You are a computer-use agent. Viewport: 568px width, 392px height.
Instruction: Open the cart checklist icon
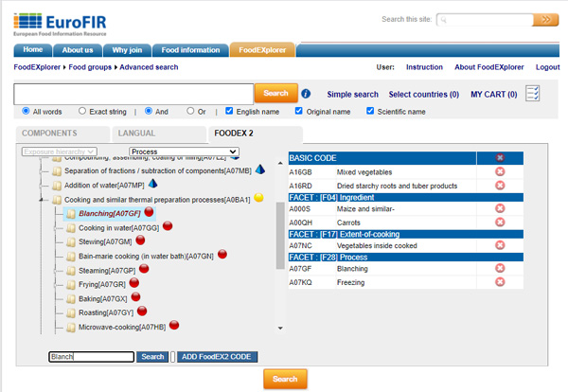pyautogui.click(x=533, y=93)
